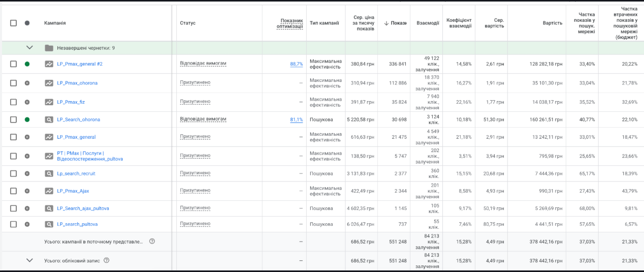Select checkbox for LP_Pmax_ohorona campaign

tap(13, 83)
